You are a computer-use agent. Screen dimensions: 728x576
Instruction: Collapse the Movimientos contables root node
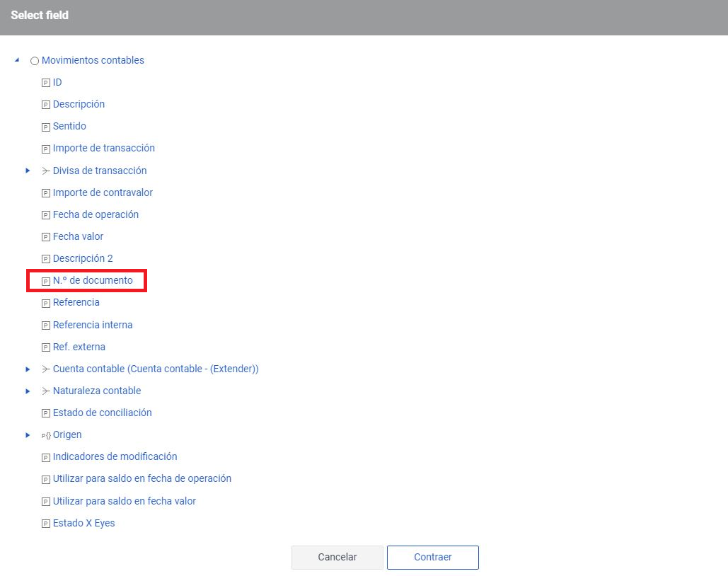click(17, 60)
